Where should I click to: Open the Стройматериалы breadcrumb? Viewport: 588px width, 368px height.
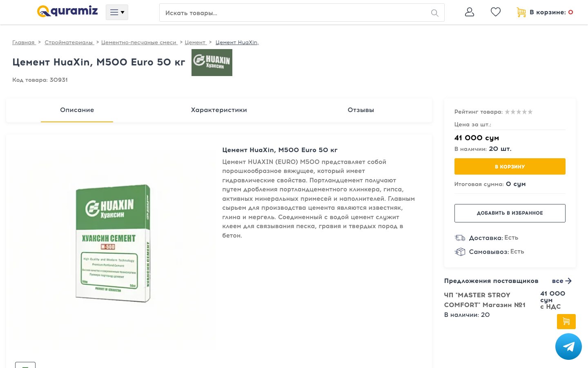[x=69, y=43]
